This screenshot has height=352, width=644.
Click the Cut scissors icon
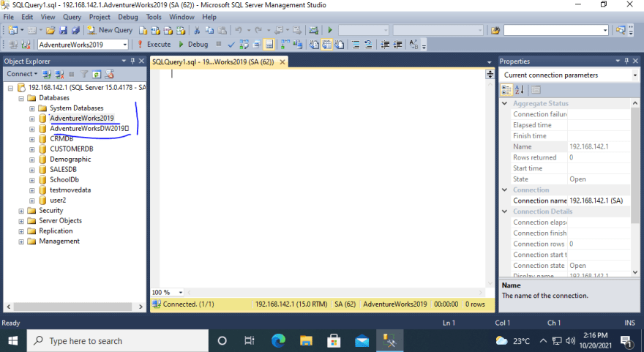pyautogui.click(x=197, y=30)
